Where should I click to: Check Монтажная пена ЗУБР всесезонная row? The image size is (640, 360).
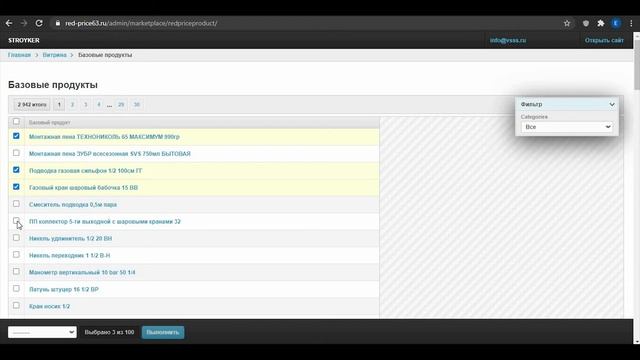click(x=16, y=153)
